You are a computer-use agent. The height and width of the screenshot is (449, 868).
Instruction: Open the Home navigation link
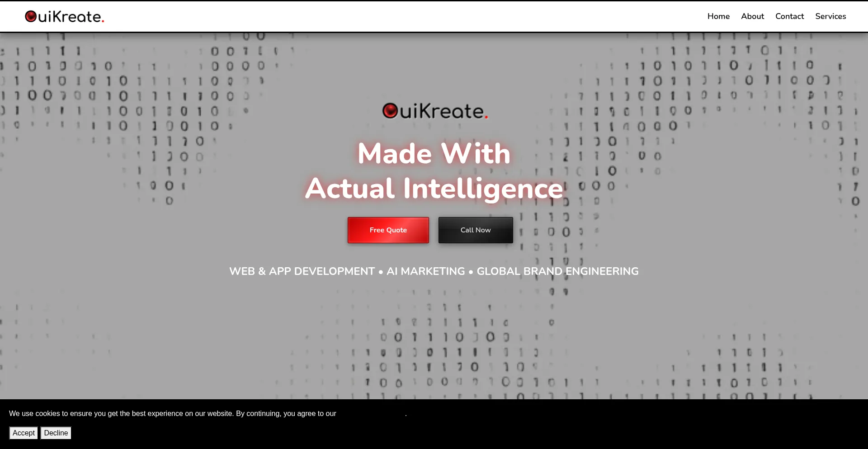click(x=718, y=16)
